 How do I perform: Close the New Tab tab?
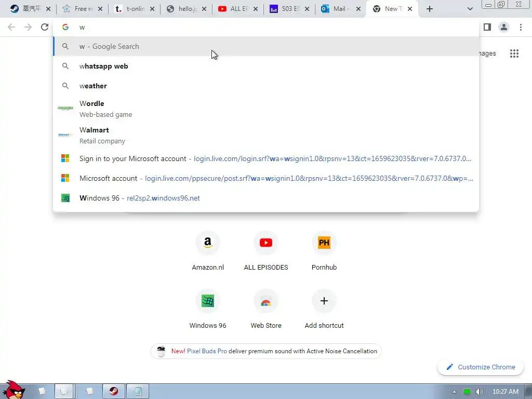click(410, 9)
